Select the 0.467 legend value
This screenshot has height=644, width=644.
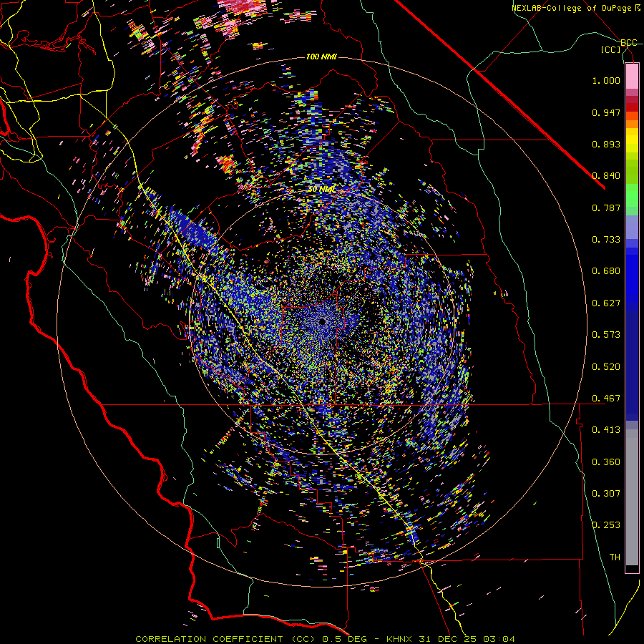(606, 399)
